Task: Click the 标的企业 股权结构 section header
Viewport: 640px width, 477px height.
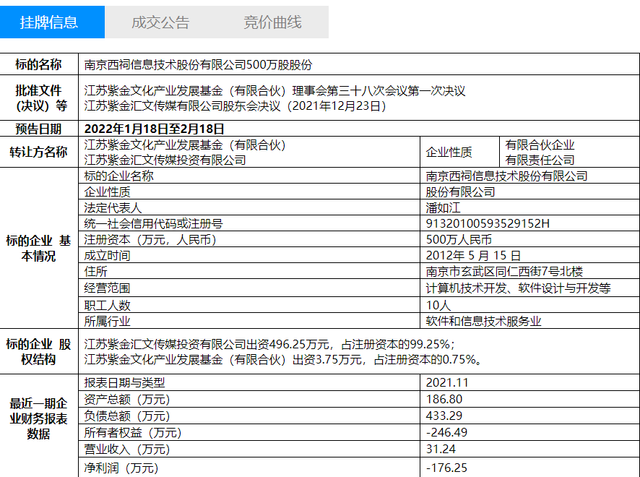Action: tap(38, 352)
